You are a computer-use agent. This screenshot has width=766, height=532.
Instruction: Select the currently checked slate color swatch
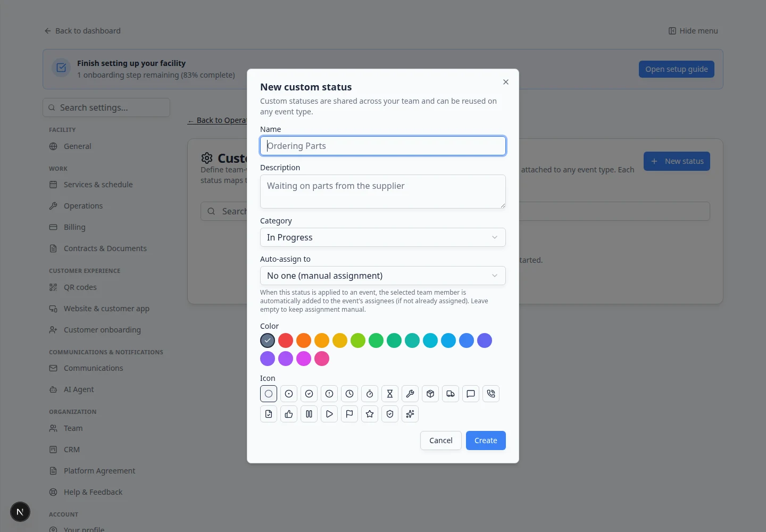click(268, 340)
